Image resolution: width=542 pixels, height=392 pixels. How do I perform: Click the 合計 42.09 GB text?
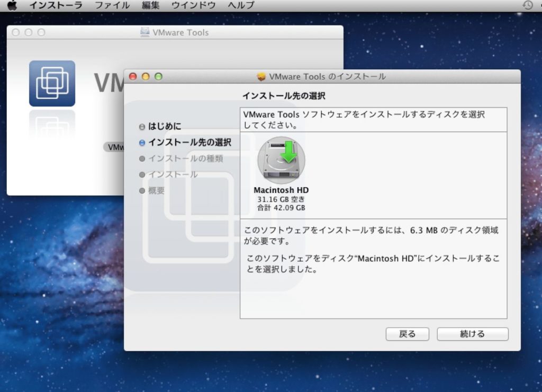point(281,207)
